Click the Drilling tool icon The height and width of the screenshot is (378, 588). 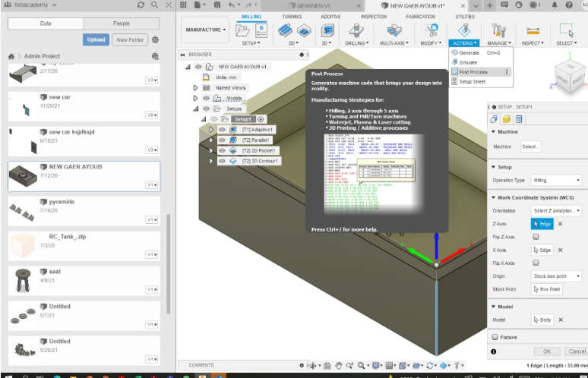pos(356,30)
